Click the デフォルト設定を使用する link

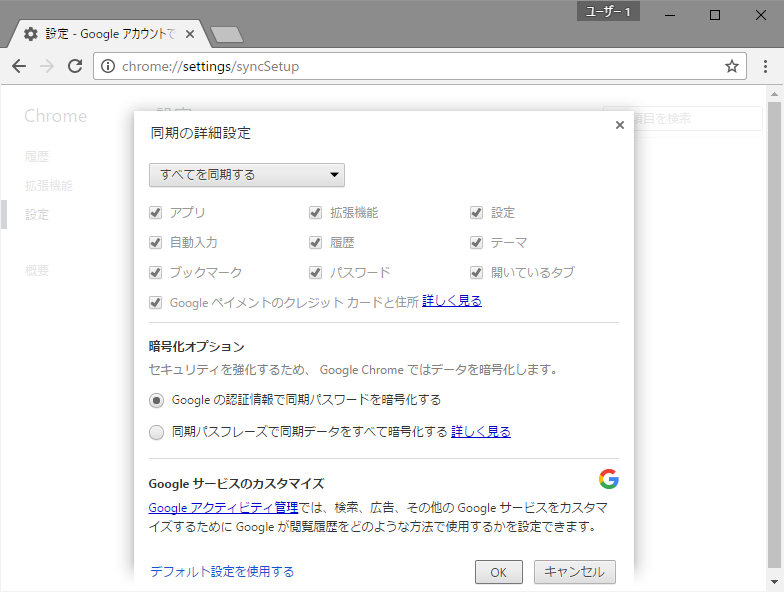click(222, 572)
